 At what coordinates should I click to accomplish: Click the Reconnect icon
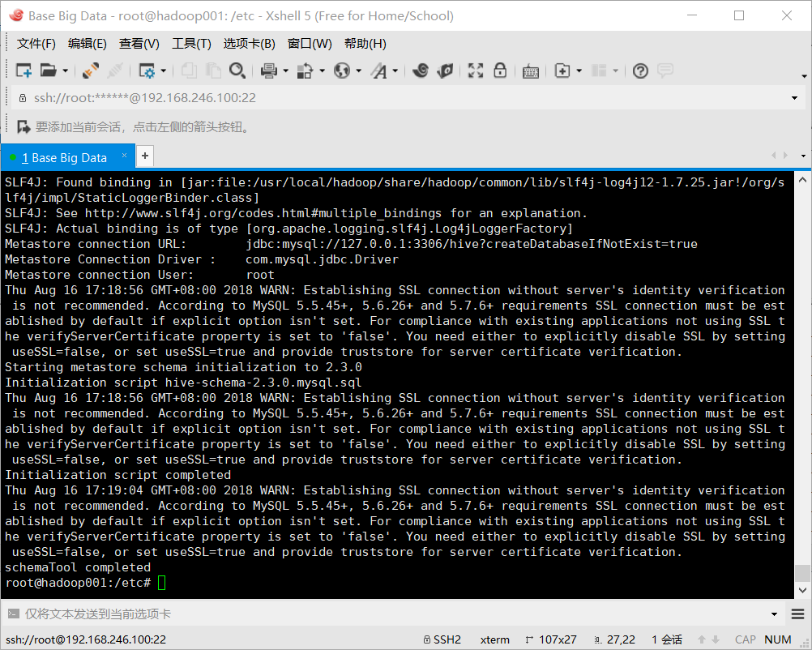pos(91,71)
